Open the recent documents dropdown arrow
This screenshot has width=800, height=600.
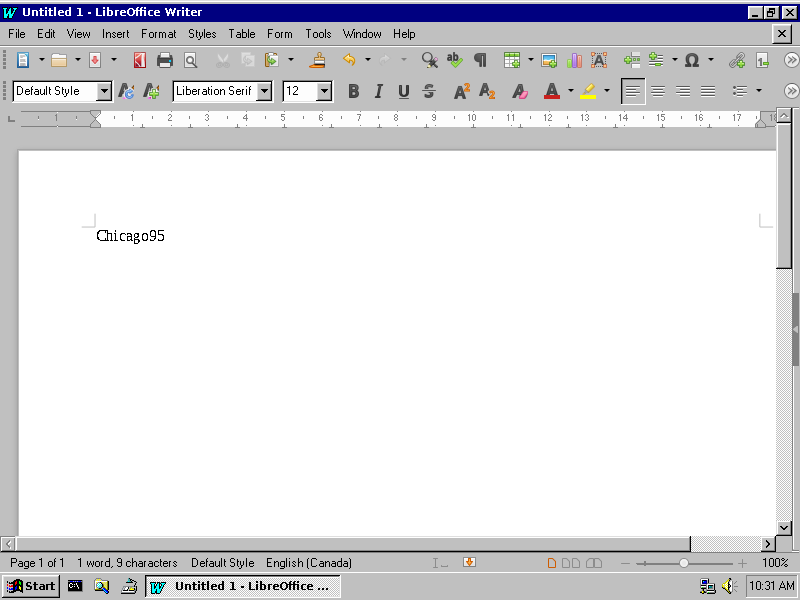click(x=78, y=60)
